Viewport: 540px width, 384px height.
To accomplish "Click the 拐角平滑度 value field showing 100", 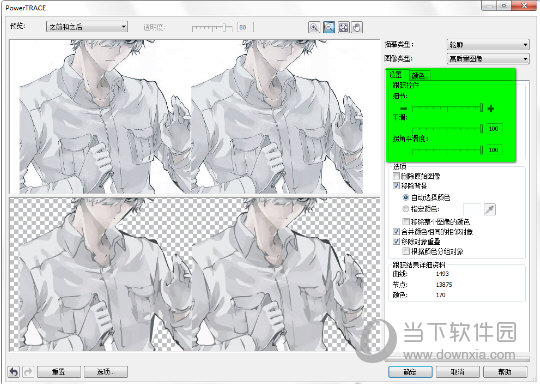I will (x=494, y=150).
